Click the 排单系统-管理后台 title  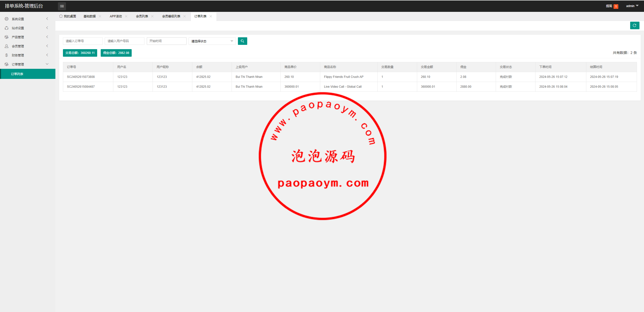[24, 6]
